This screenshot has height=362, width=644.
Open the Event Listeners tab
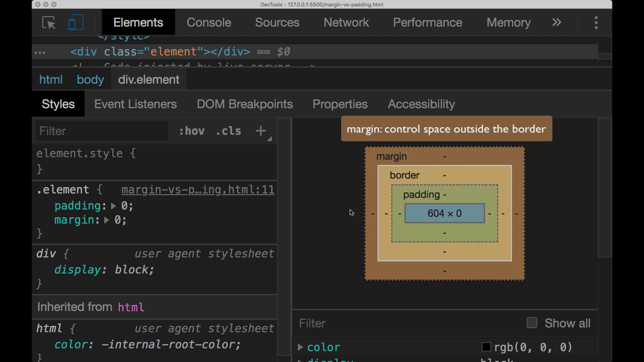[135, 104]
